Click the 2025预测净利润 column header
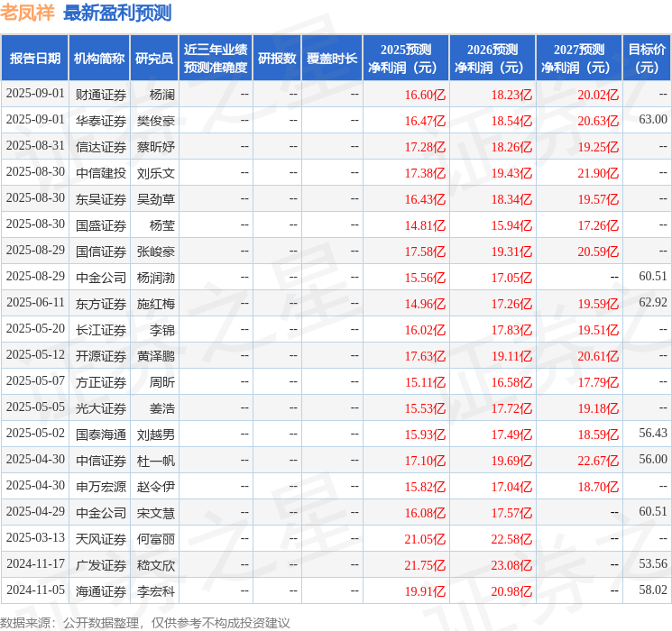Image resolution: width=672 pixels, height=631 pixels. tap(405, 59)
